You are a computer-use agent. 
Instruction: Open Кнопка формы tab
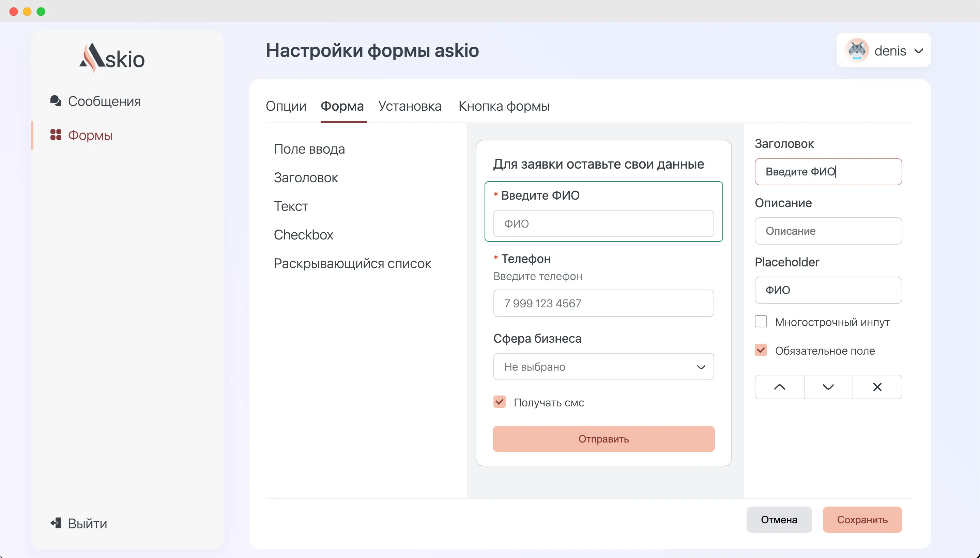pos(504,106)
